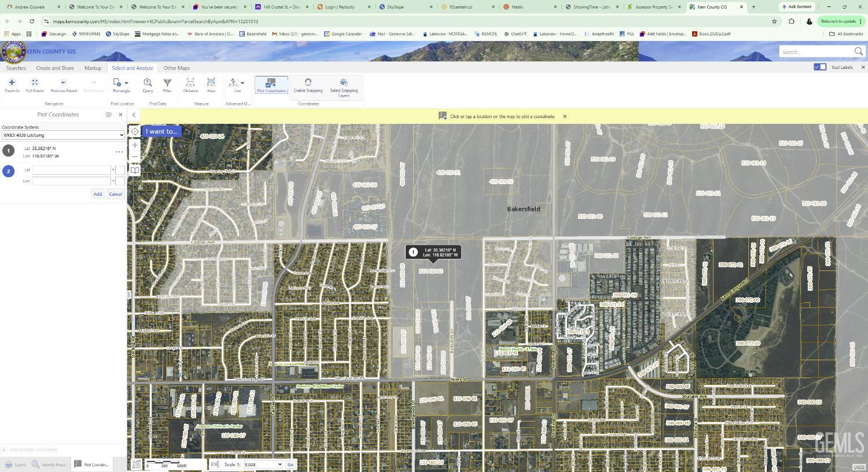The width and height of the screenshot is (868, 472).
Task: Switch to the Searches tab
Action: [16, 68]
